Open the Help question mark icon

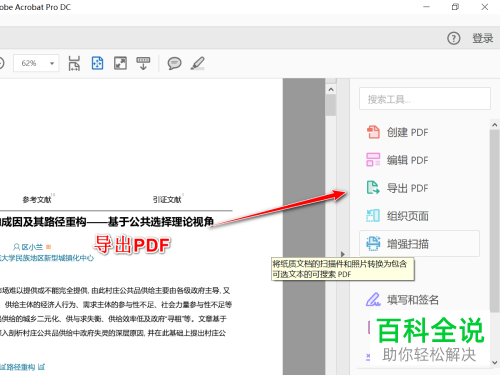point(453,38)
